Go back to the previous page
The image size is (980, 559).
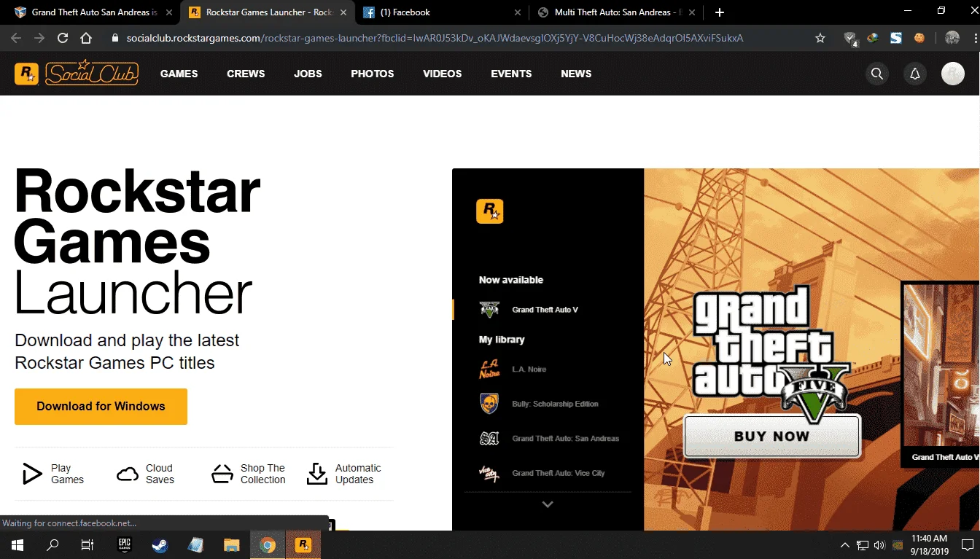click(16, 38)
